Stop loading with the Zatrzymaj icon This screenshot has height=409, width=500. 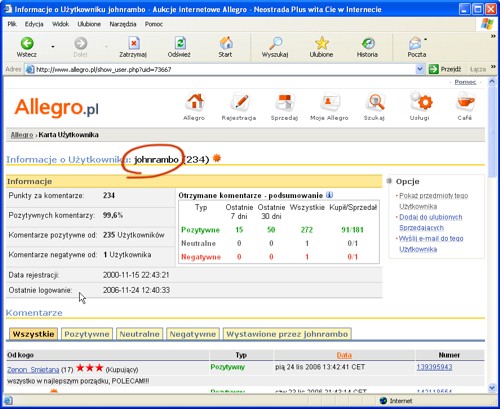[134, 43]
